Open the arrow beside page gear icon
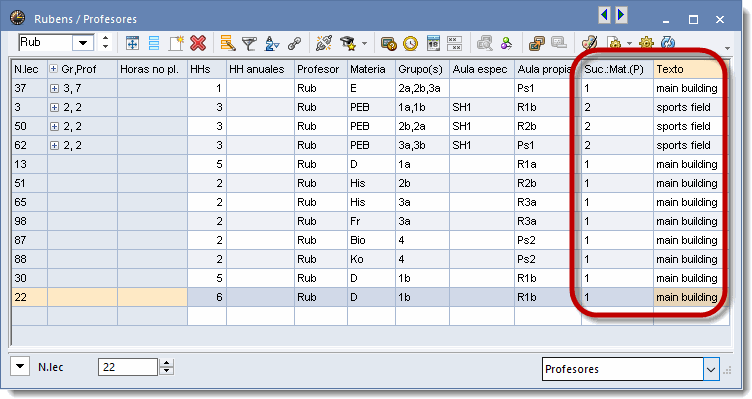752x399 pixels. point(630,44)
